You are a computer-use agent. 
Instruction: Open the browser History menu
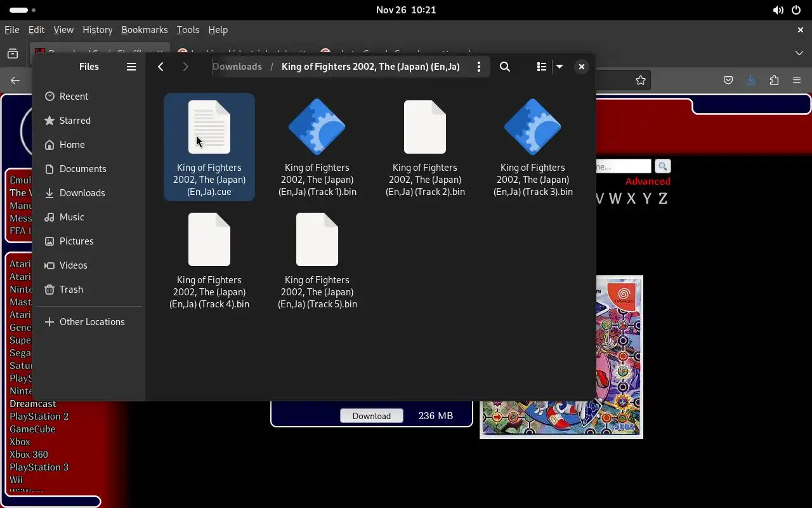[97, 30]
